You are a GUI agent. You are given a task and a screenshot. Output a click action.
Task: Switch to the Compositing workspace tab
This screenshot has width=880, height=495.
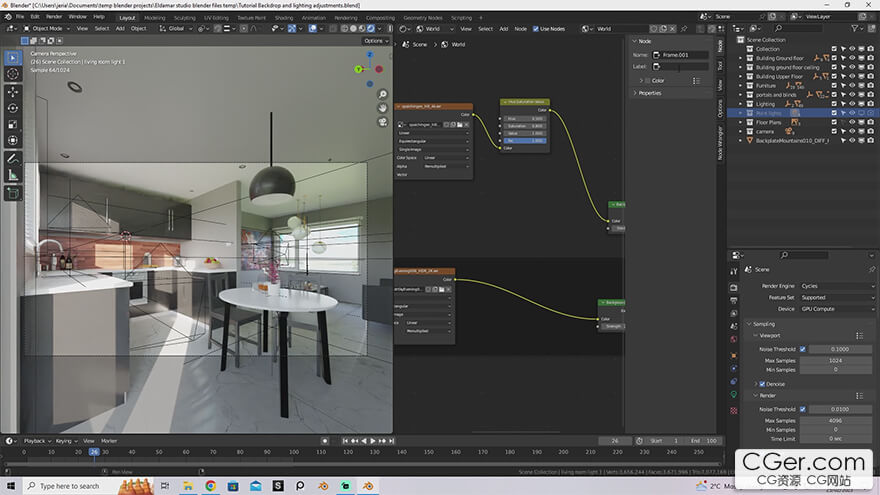pyautogui.click(x=380, y=18)
